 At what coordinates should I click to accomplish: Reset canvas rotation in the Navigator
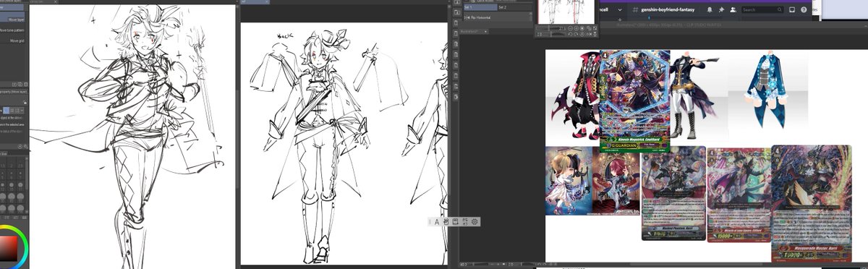(x=582, y=34)
